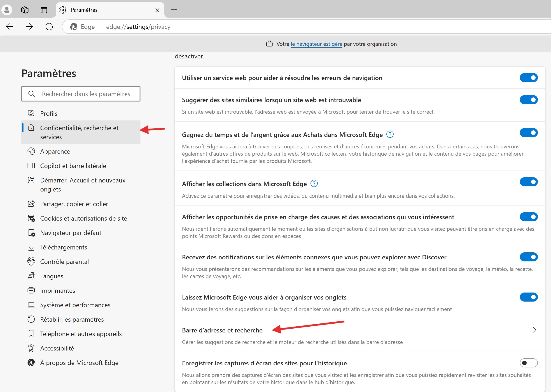
Task: Open help icon next to Achats dans Microsoft Edge
Action: click(x=390, y=134)
